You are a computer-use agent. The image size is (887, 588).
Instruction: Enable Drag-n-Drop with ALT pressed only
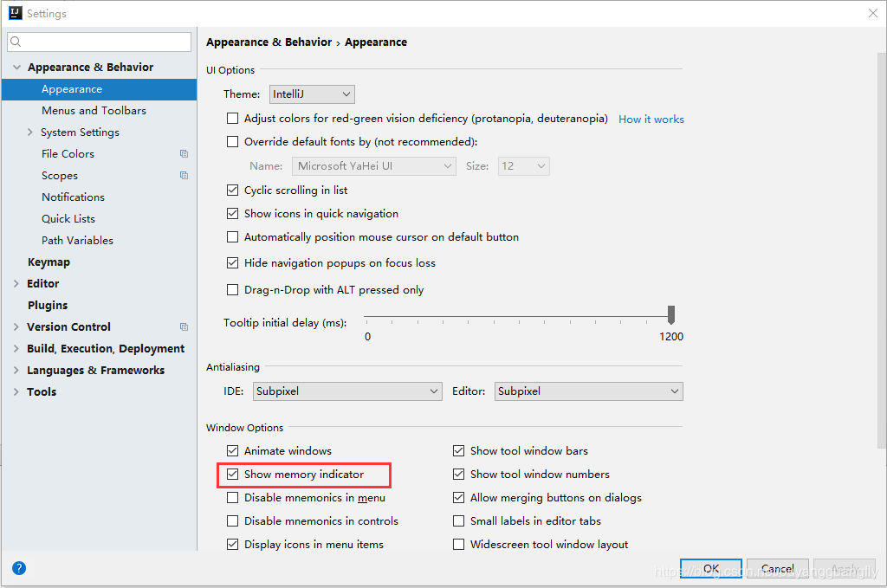[x=232, y=290]
